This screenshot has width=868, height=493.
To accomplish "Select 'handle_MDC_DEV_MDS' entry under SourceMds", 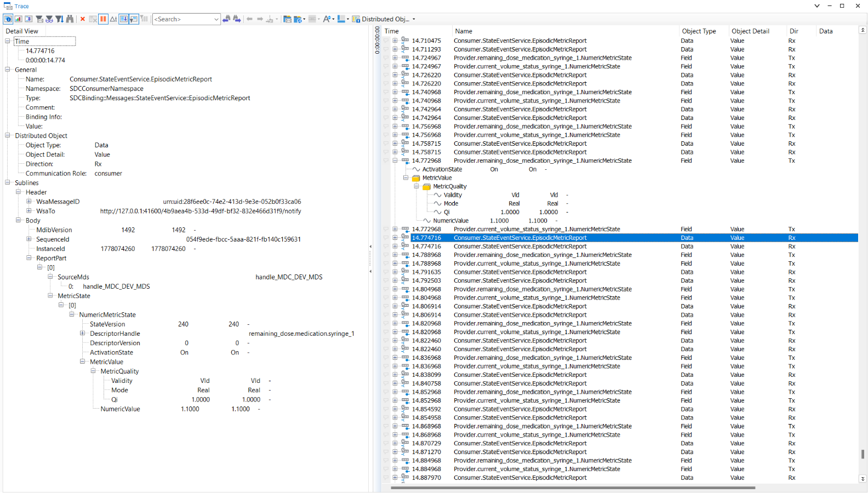I will click(116, 286).
